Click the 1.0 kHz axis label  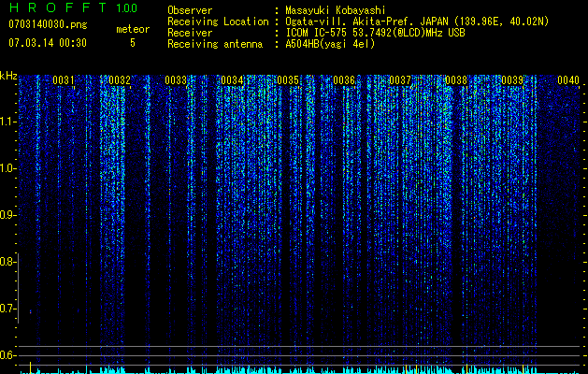point(8,168)
